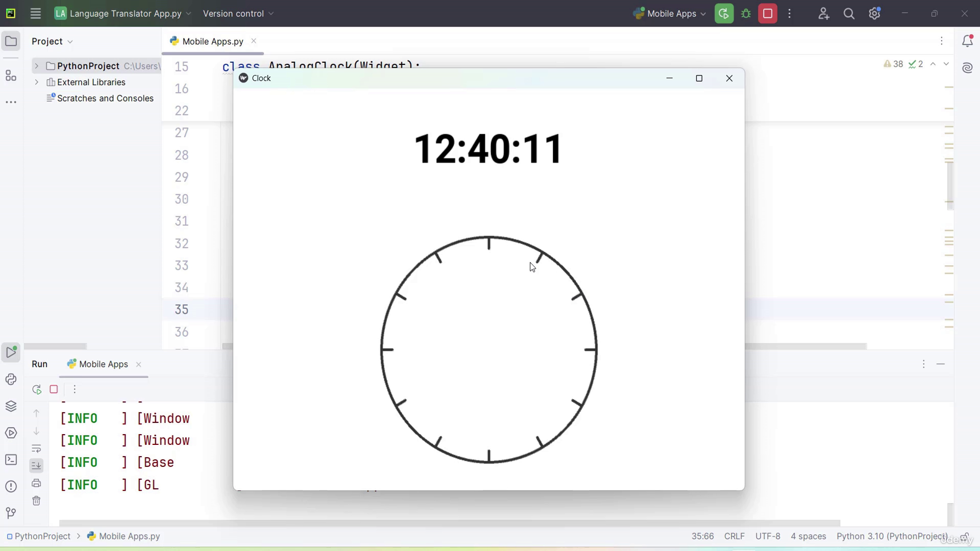Click the Run console horizontal scrollbar
Viewport: 980px width, 551px height.
pyautogui.click(x=449, y=523)
